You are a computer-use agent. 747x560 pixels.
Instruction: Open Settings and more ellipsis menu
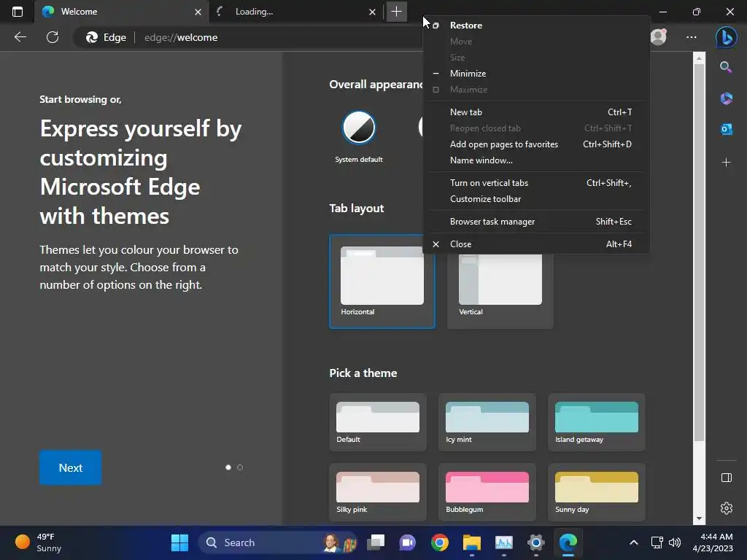(692, 37)
